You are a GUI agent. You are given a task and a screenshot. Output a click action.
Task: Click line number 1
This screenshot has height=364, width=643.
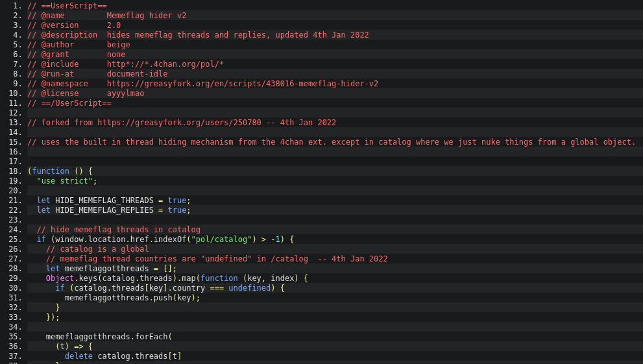click(18, 6)
